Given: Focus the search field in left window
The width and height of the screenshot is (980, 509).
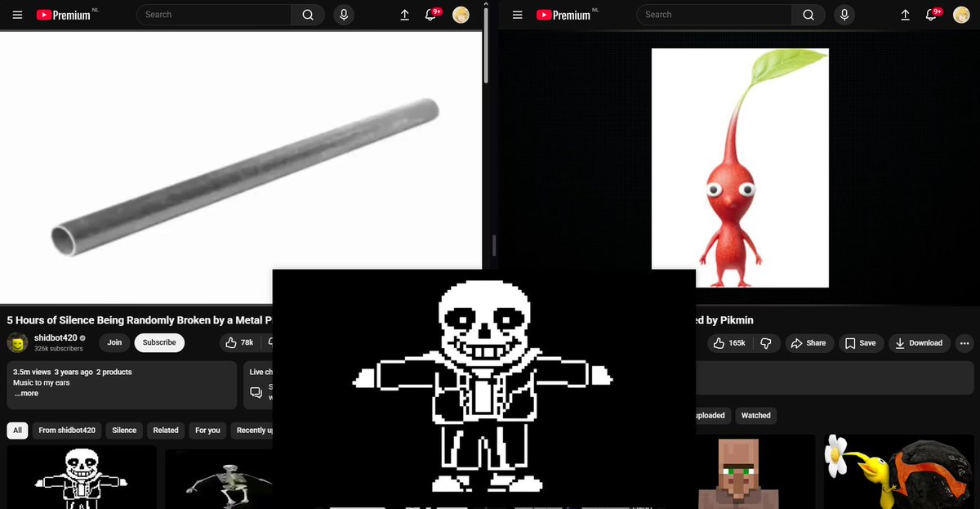Looking at the screenshot, I should 214,15.
